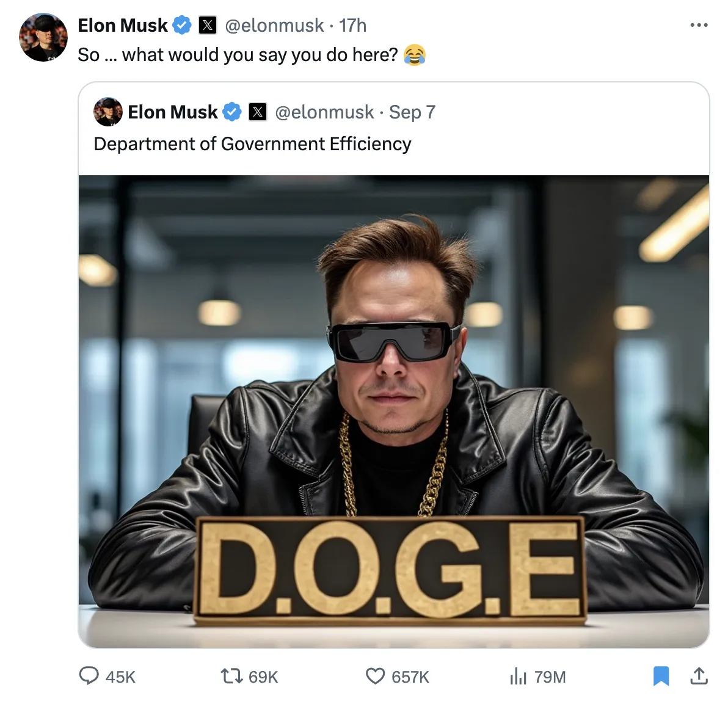Open the @elonmusk handle on main post

(x=274, y=26)
